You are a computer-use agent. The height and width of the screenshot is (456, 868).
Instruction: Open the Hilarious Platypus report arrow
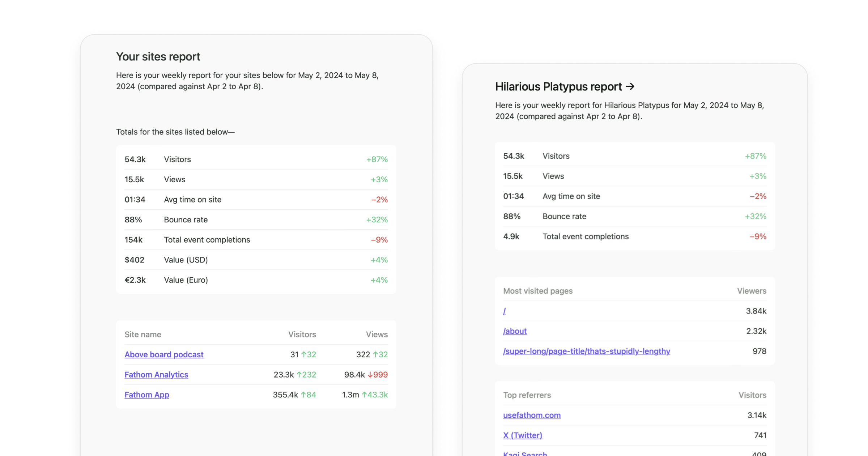point(631,86)
